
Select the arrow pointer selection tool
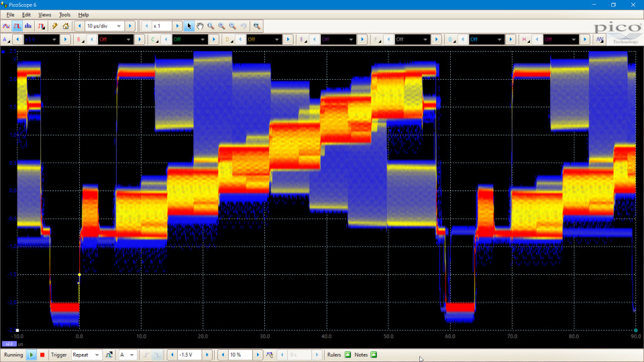pyautogui.click(x=189, y=26)
